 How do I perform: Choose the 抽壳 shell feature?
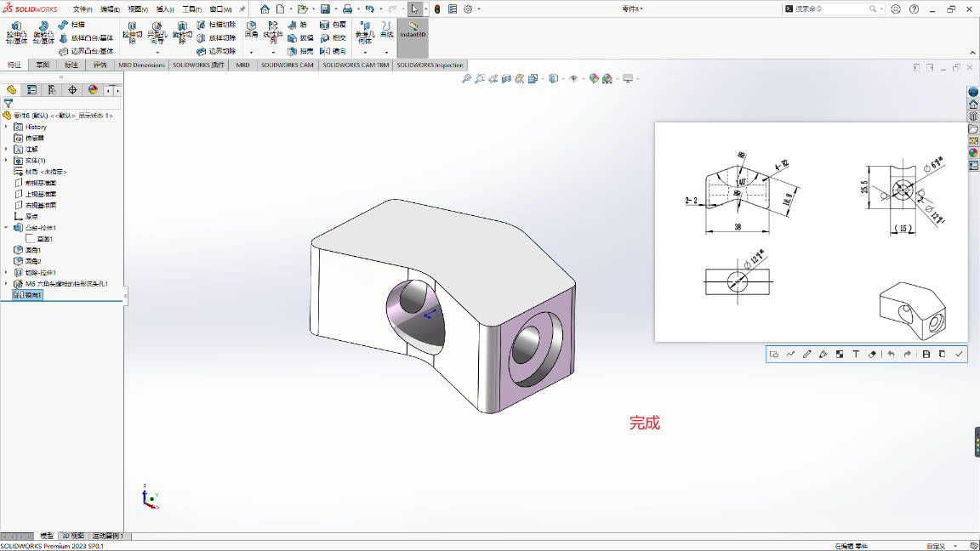[300, 51]
